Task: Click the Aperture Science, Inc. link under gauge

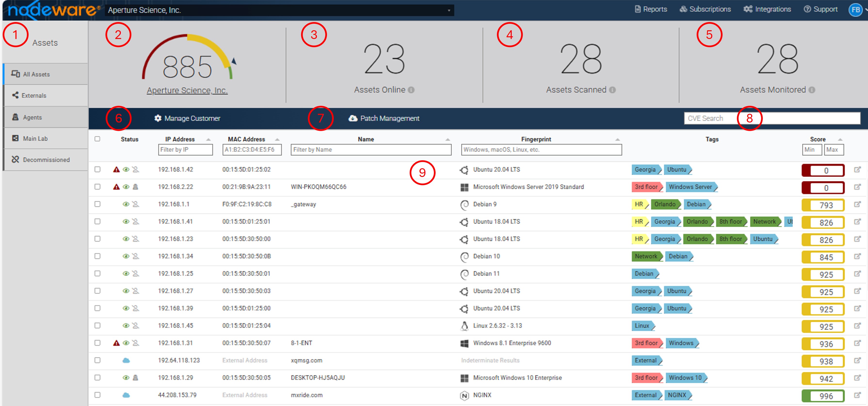Action: [x=187, y=90]
